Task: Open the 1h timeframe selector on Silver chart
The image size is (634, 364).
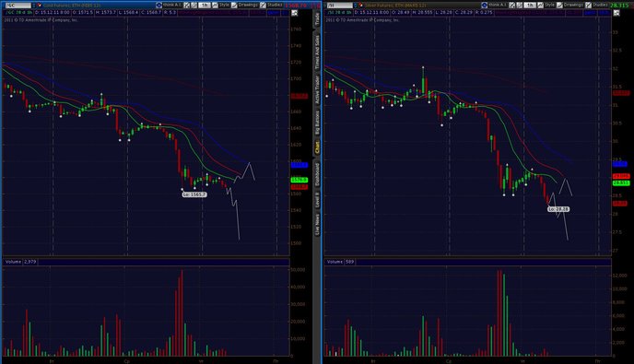Action: pos(530,6)
